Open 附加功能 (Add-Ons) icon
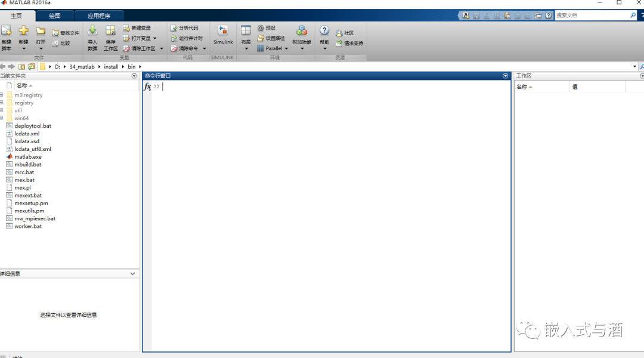 point(302,31)
